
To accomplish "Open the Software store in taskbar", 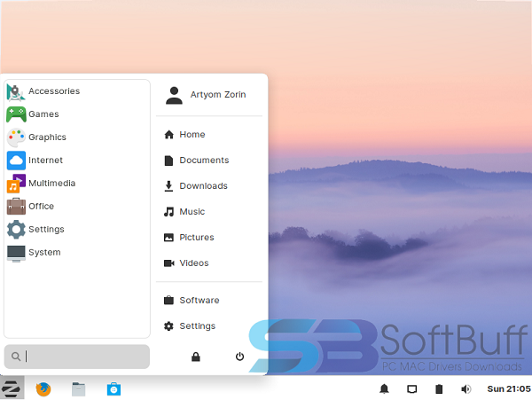I will [114, 389].
